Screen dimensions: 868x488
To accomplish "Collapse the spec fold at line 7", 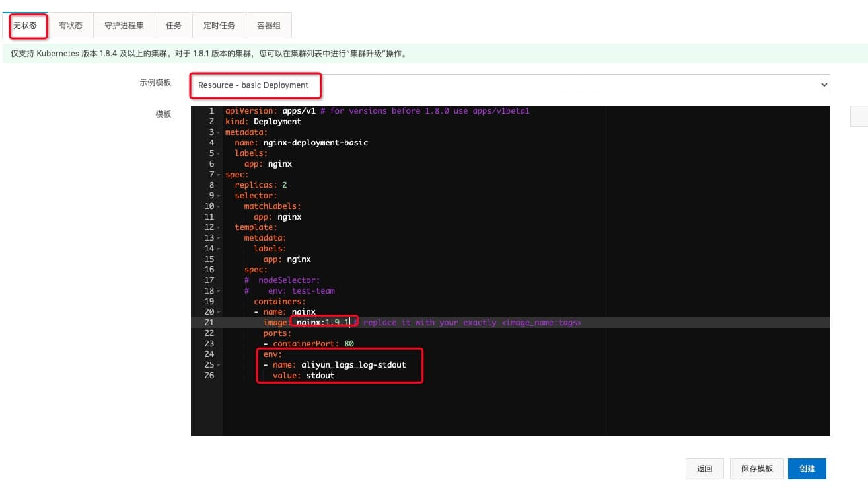I will (219, 175).
